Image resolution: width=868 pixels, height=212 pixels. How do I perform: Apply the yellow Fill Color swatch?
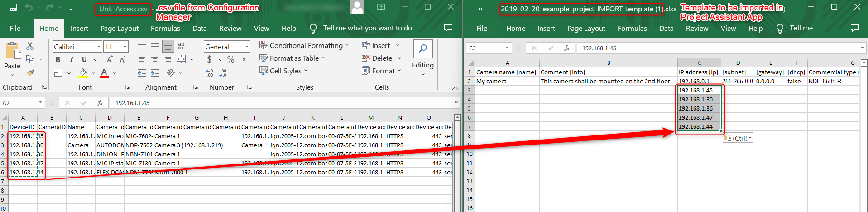pos(83,73)
